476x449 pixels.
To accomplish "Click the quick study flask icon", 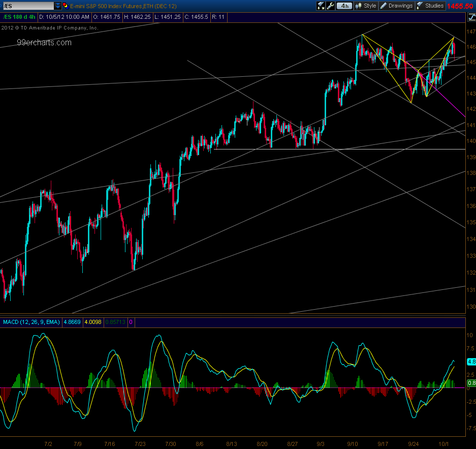I will click(x=321, y=6).
